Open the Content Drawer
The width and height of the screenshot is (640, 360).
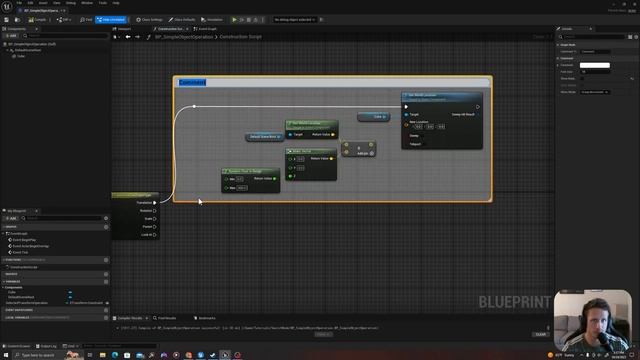point(16,346)
